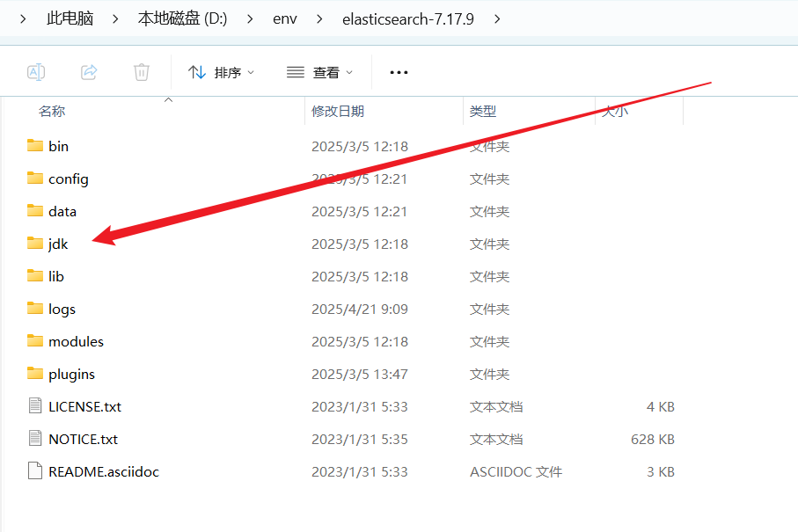Click the env breadcrumb segment

284,18
